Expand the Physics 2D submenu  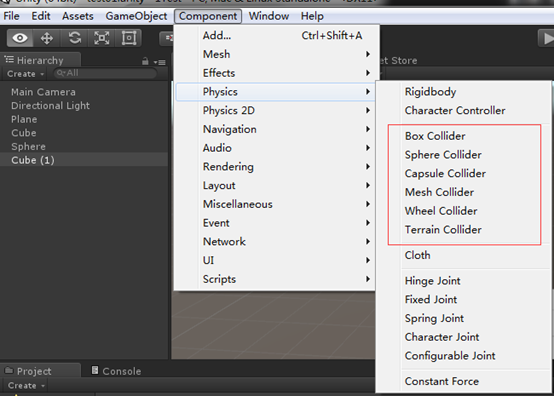275,111
